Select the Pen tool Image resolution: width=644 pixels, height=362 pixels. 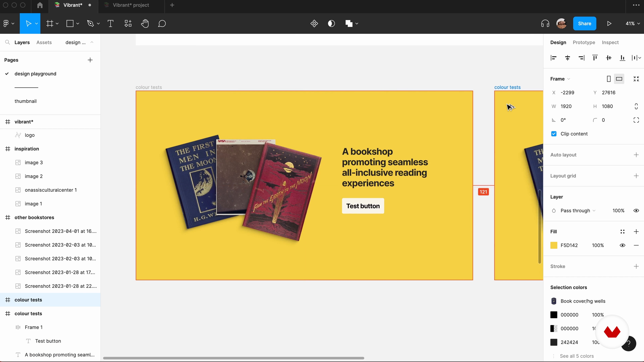click(x=91, y=23)
